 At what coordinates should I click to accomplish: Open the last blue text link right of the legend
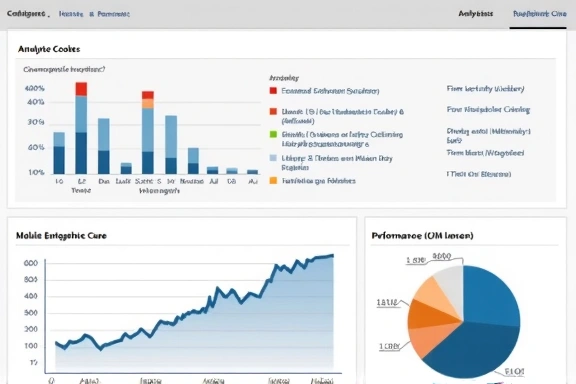[479, 174]
